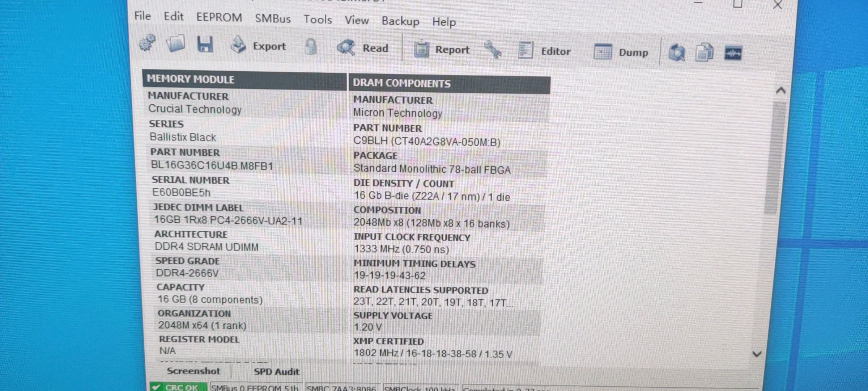Click the wrench tools icon
This screenshot has height=391, width=868.
coord(493,50)
